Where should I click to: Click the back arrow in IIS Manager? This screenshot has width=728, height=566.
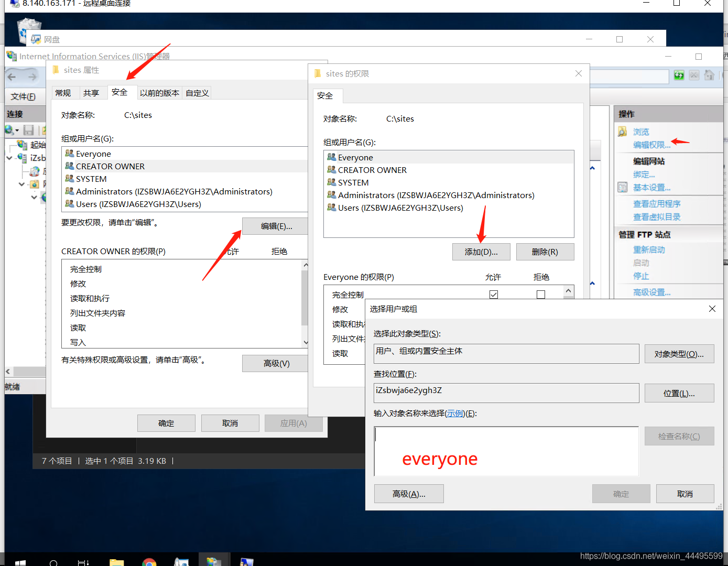[x=13, y=77]
